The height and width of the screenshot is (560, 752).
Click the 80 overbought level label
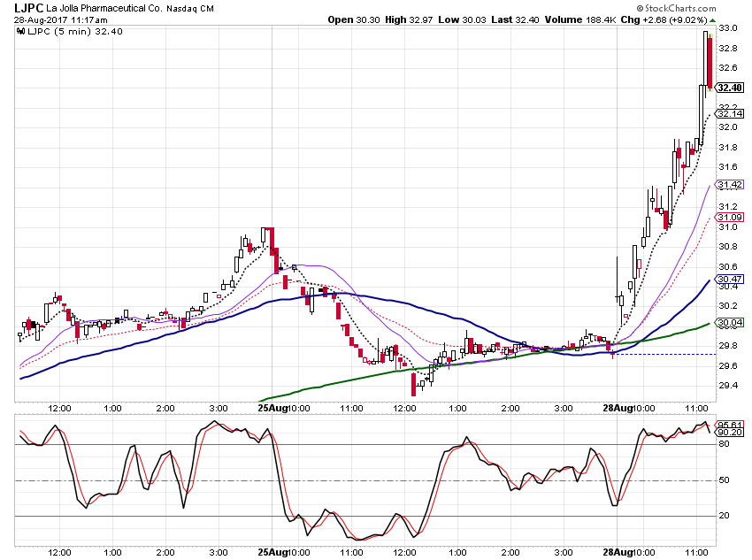724,444
